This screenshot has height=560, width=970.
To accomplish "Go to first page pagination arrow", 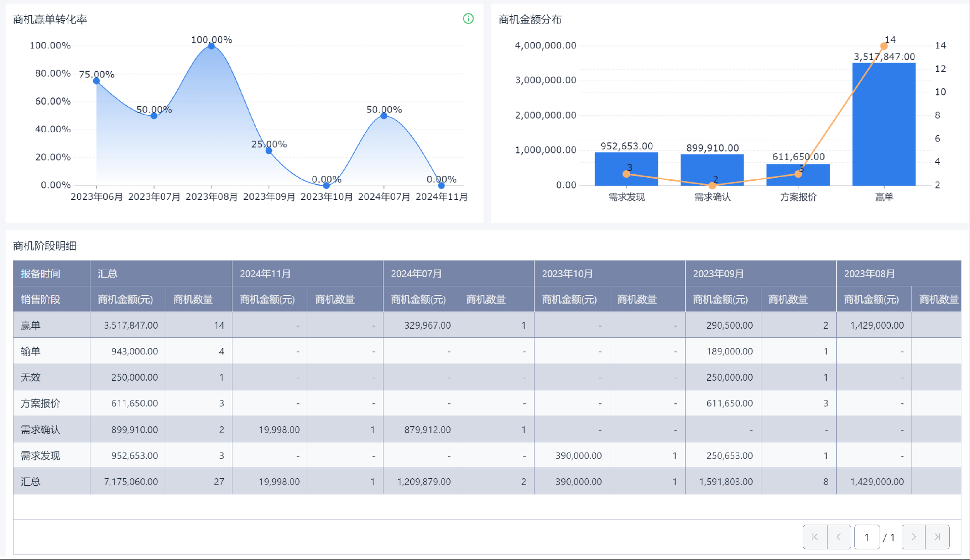I will (815, 537).
